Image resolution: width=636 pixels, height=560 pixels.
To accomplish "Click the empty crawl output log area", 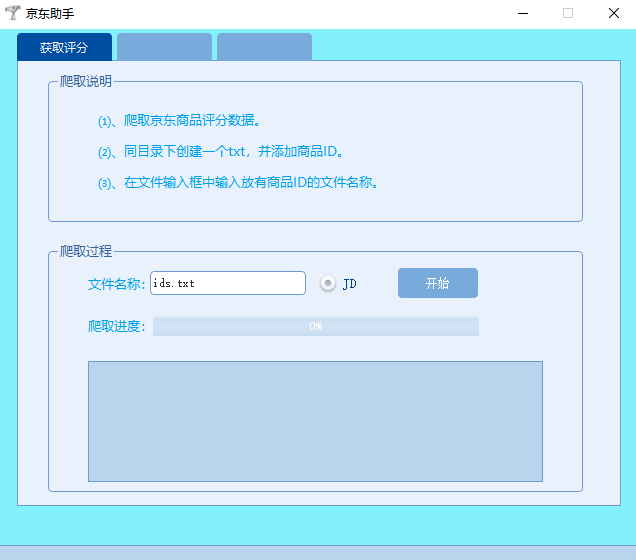I will click(315, 421).
